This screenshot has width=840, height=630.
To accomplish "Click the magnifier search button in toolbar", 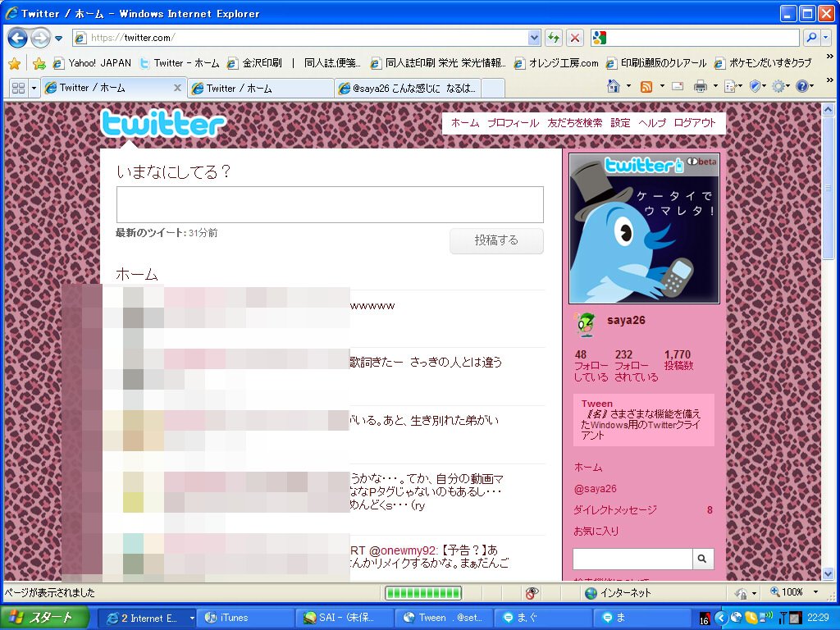I will click(811, 38).
